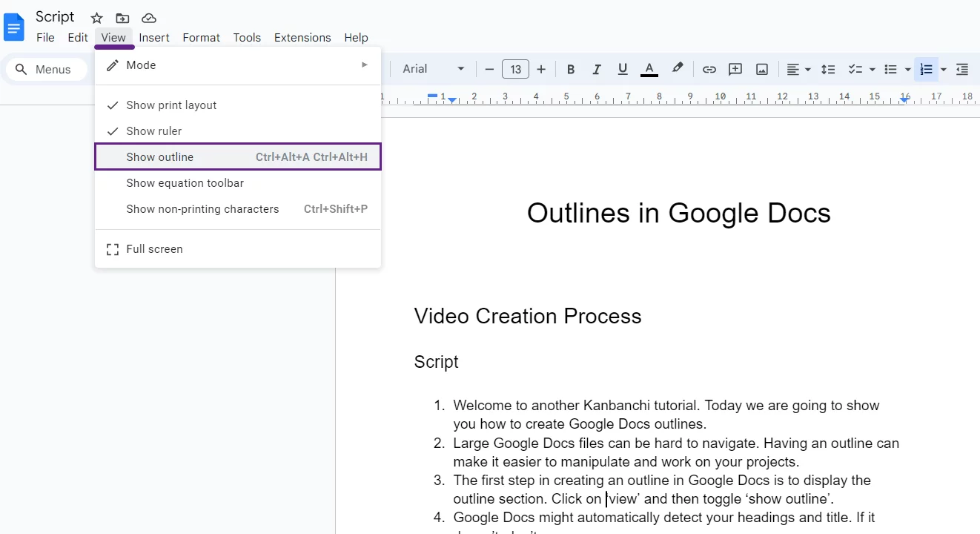Expand the align options arrow
The height and width of the screenshot is (534, 980).
tap(807, 69)
